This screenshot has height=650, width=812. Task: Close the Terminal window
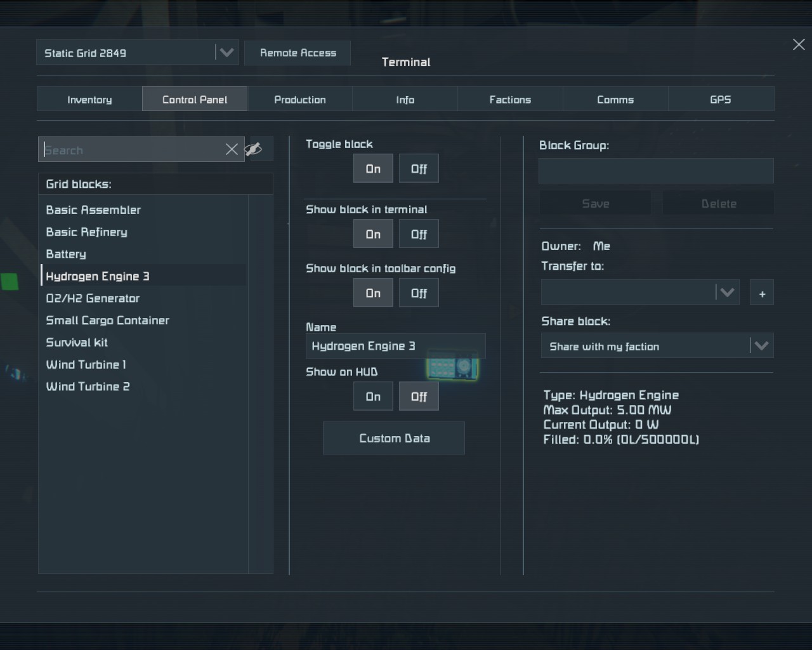click(799, 44)
